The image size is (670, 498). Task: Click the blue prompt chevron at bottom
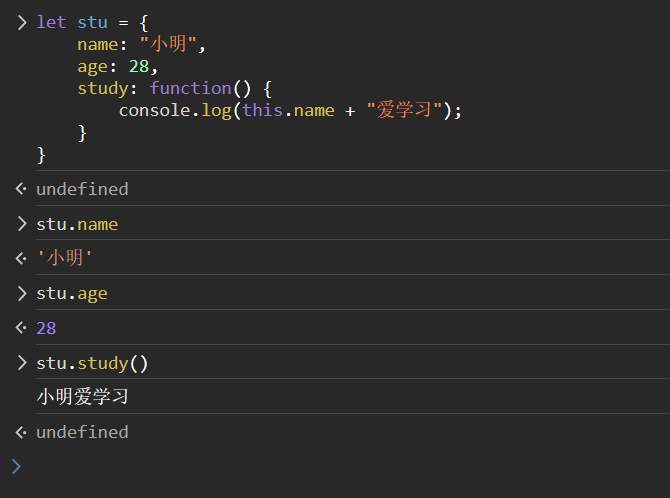15,466
